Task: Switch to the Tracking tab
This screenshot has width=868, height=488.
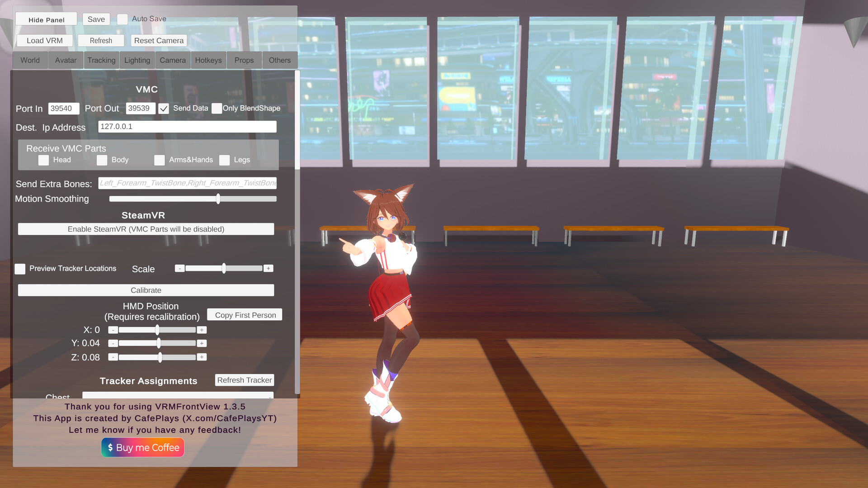Action: (101, 60)
